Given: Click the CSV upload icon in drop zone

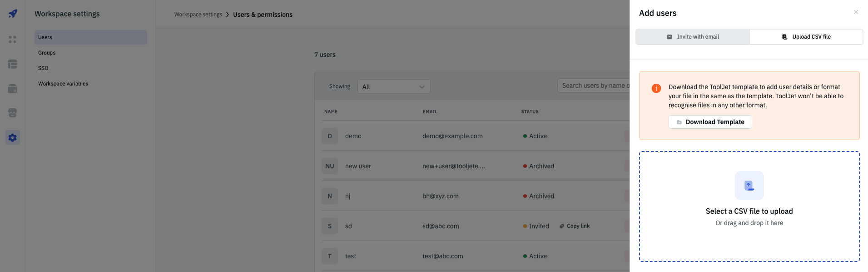Looking at the screenshot, I should tap(749, 186).
